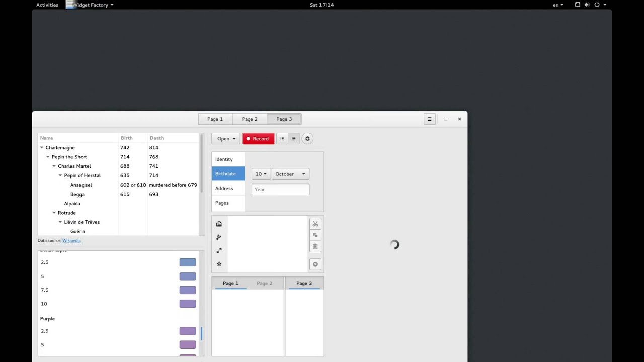Switch to grid view toggle
The width and height of the screenshot is (644, 362).
pyautogui.click(x=282, y=139)
